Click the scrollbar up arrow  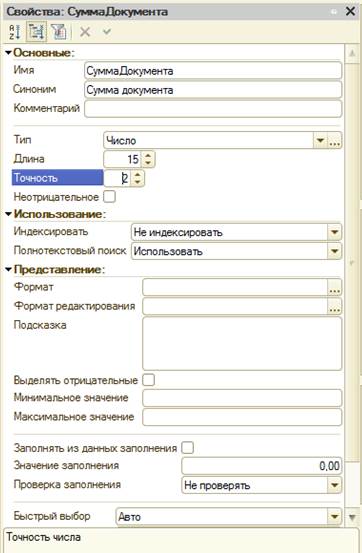tap(352, 54)
